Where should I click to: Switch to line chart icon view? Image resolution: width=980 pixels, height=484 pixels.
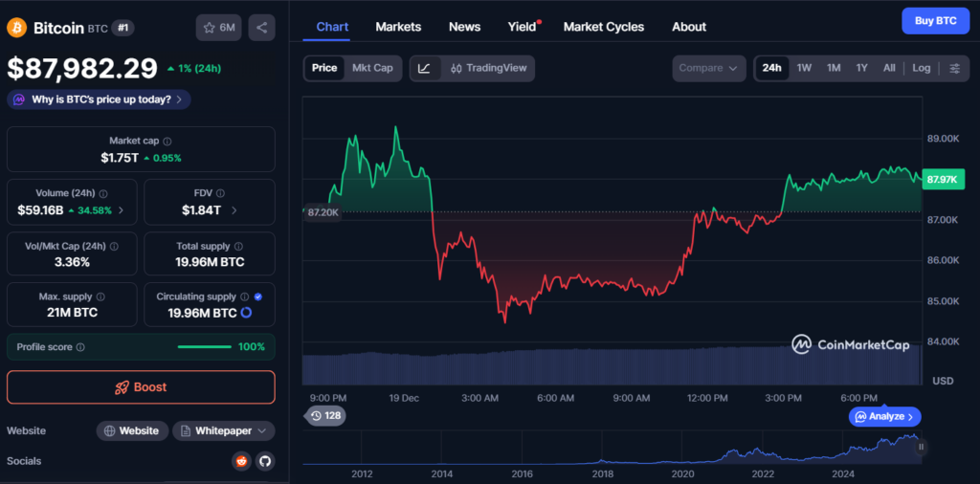(x=425, y=68)
